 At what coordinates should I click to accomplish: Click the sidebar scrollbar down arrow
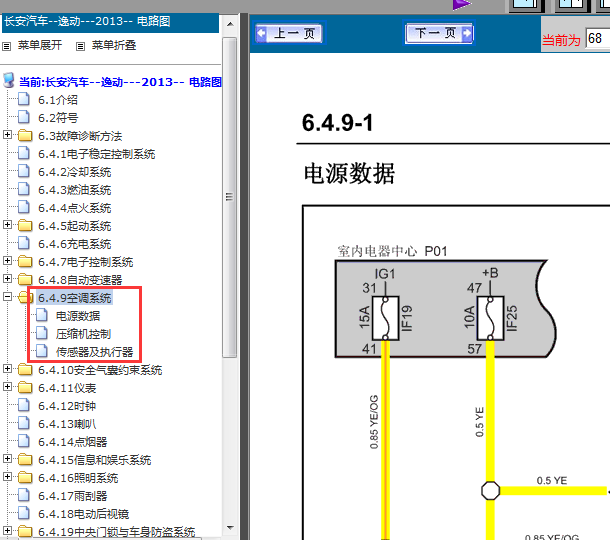[x=230, y=528]
